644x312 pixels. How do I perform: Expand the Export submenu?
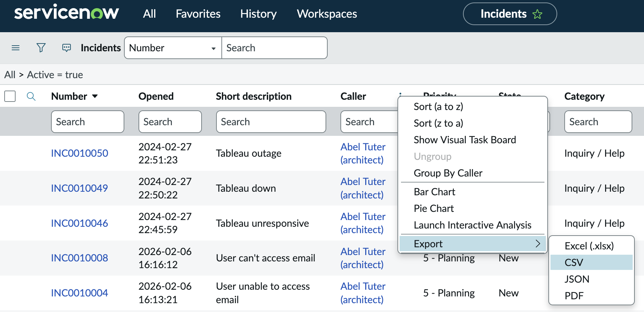(x=472, y=244)
